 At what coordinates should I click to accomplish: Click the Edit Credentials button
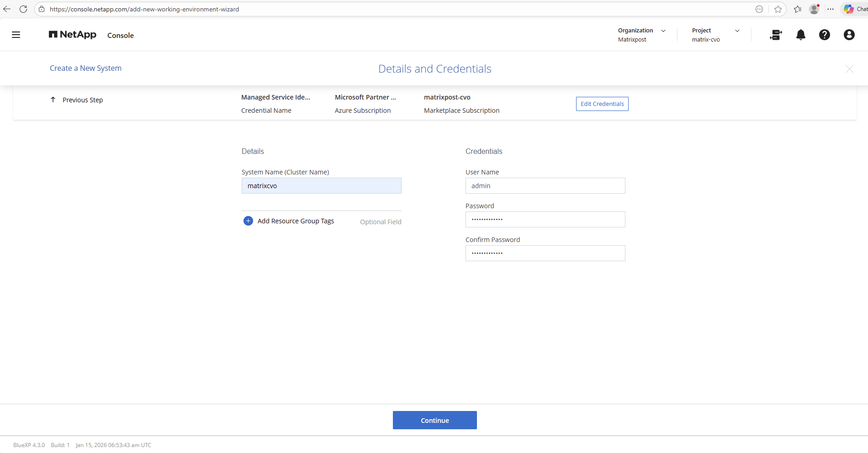click(602, 104)
